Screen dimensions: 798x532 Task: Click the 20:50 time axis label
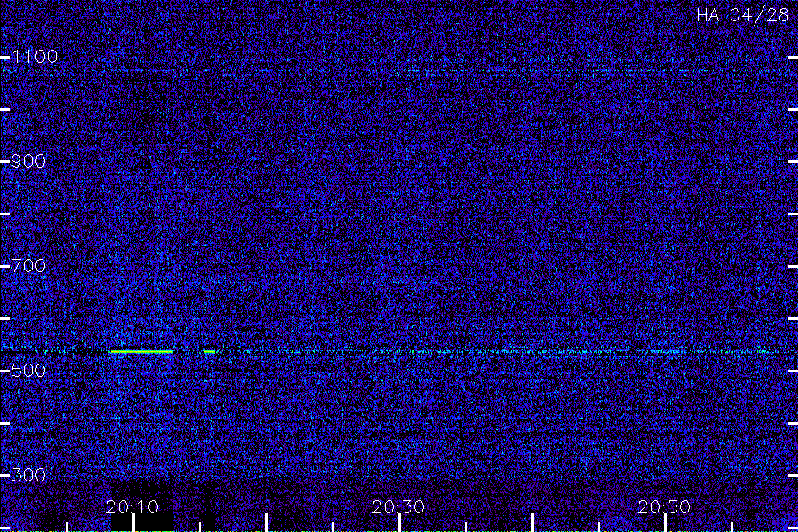[664, 507]
